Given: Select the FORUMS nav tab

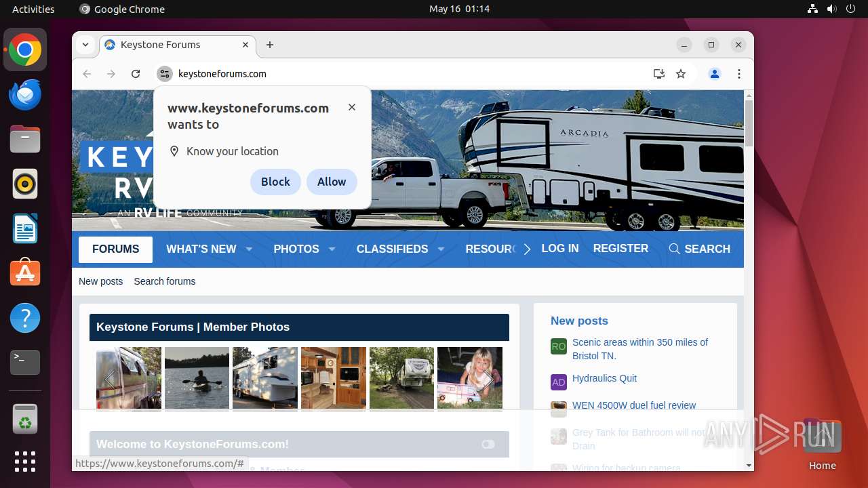Looking at the screenshot, I should 116,249.
